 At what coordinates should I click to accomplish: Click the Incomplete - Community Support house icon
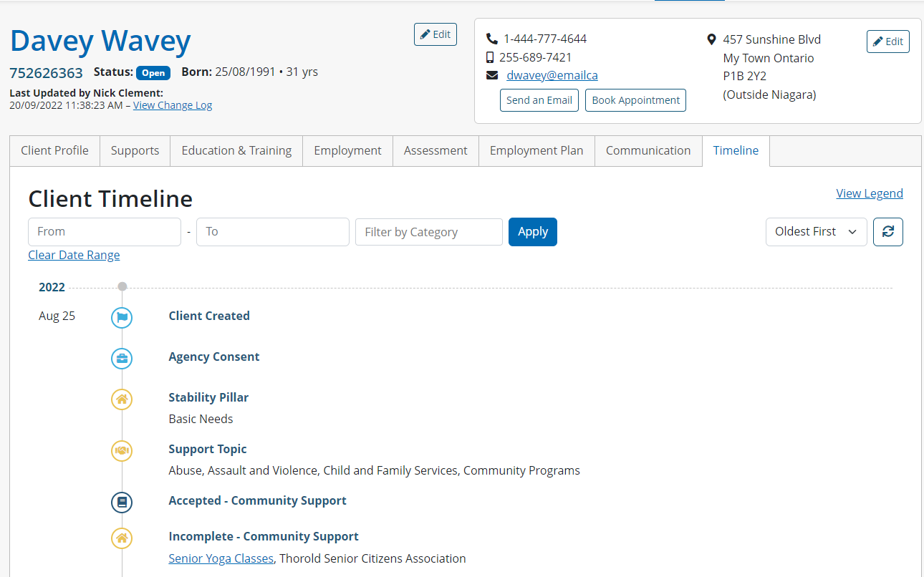[x=122, y=538]
